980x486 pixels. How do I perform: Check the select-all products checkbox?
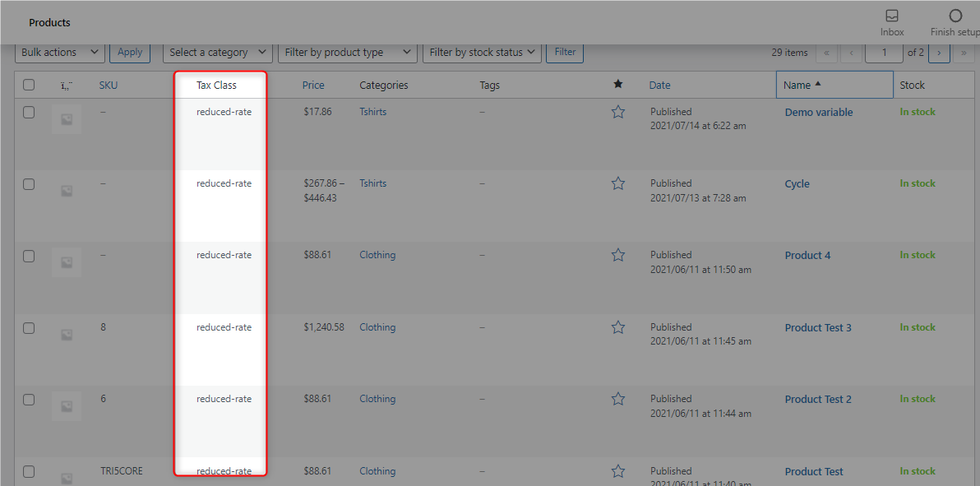[29, 85]
